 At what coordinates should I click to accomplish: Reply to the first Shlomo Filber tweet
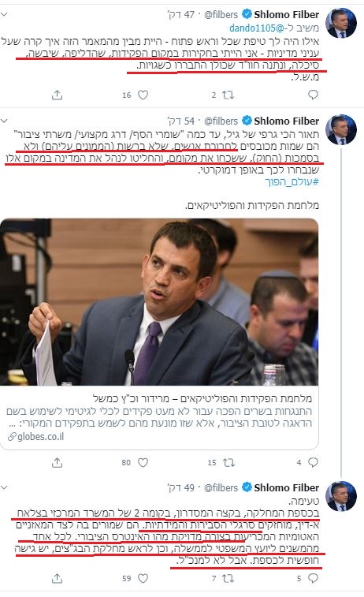click(313, 95)
